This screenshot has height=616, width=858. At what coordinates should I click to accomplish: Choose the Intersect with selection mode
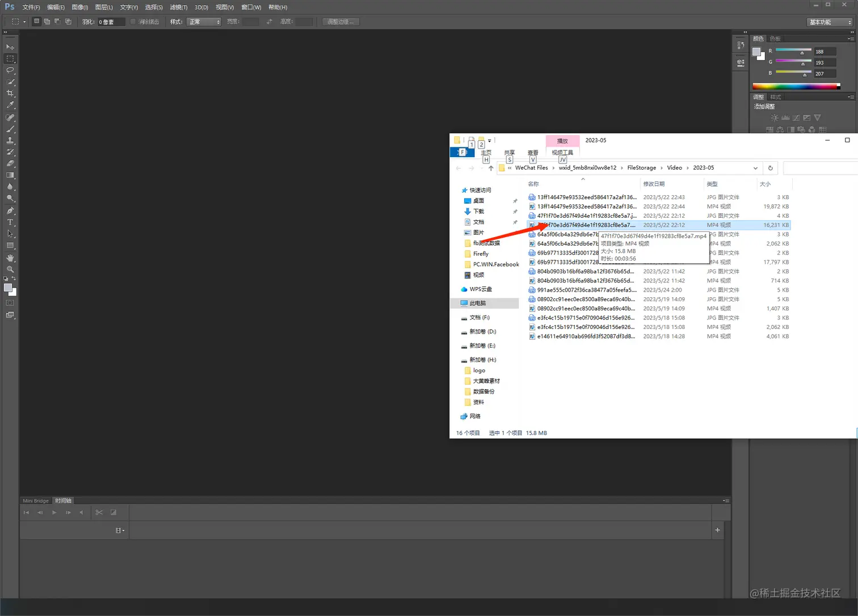(x=68, y=22)
